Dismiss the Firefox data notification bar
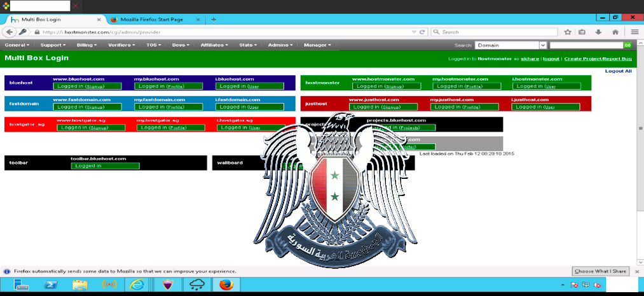The width and height of the screenshot is (644, 296). [637, 271]
